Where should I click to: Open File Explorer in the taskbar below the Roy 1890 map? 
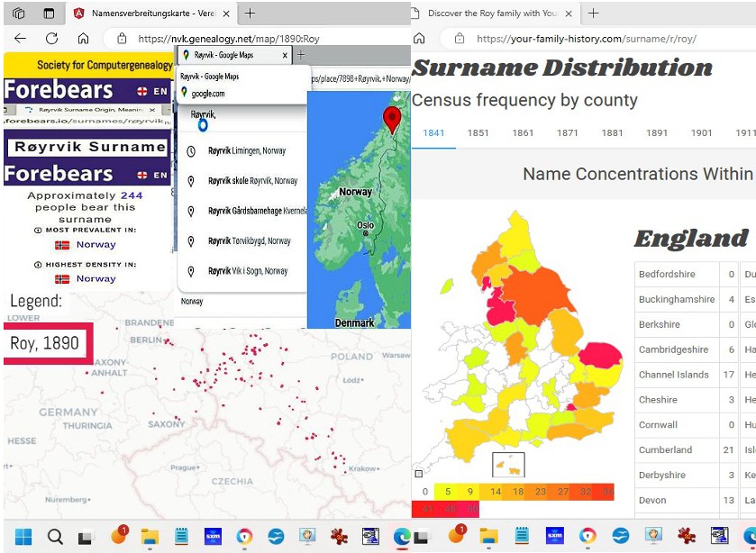[x=150, y=536]
